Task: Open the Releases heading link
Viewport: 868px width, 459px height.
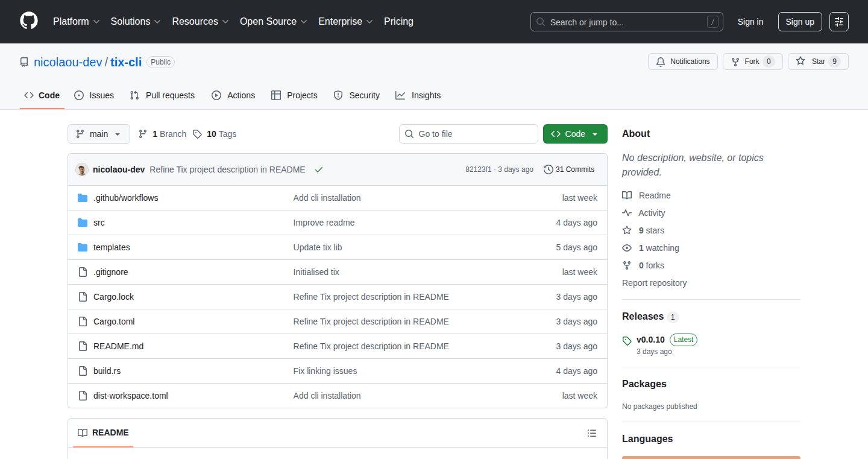Action: pyautogui.click(x=643, y=317)
